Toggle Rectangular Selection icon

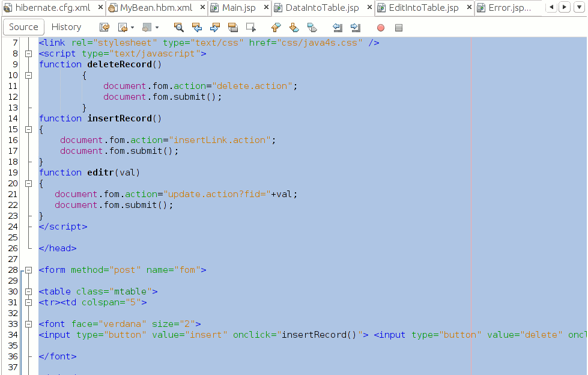point(251,27)
